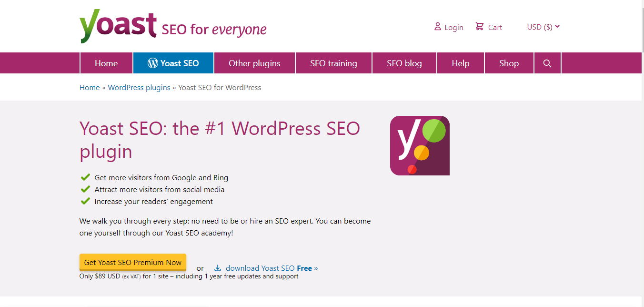This screenshot has height=307, width=644.
Task: Click the WordPress logo icon in nav
Action: pos(152,63)
